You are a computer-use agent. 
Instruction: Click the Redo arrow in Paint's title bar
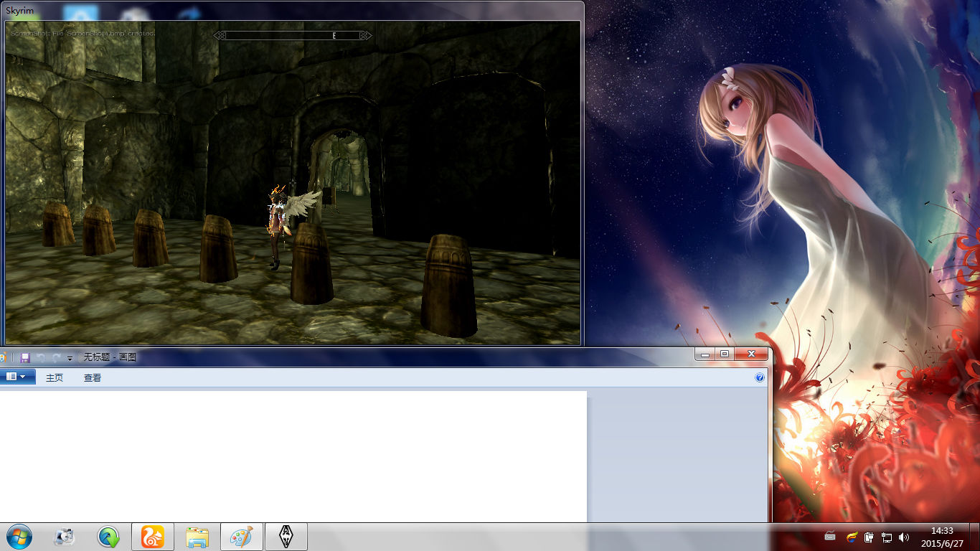pos(56,357)
